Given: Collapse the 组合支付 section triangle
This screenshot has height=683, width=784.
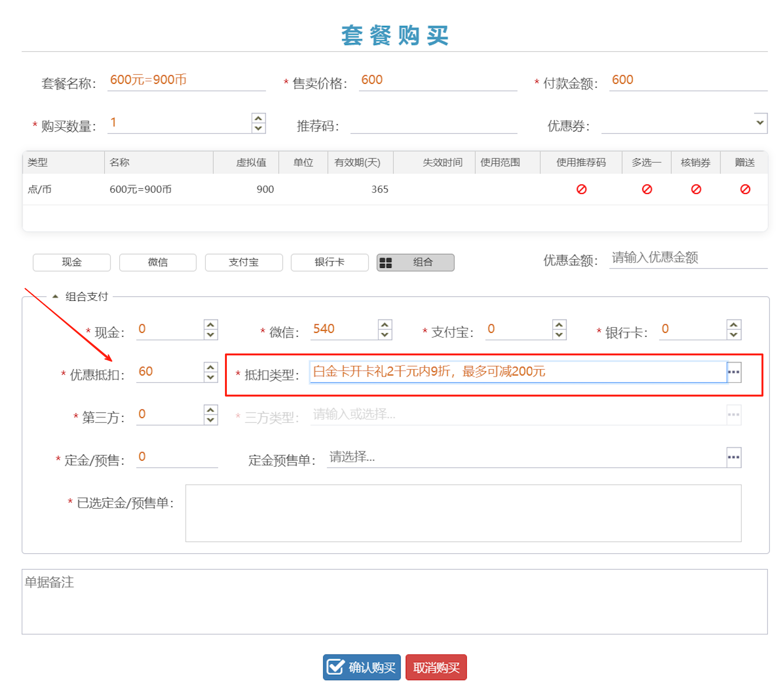Looking at the screenshot, I should pyautogui.click(x=56, y=296).
